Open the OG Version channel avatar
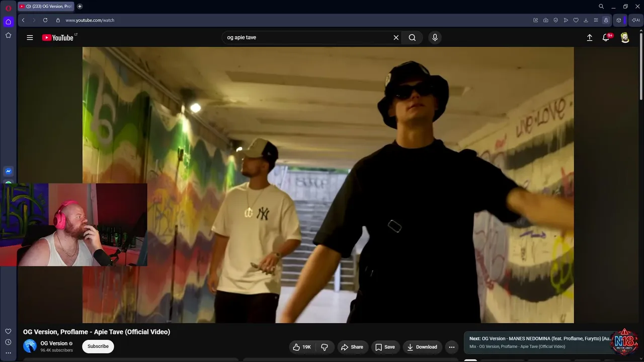644x362 pixels. click(x=30, y=346)
